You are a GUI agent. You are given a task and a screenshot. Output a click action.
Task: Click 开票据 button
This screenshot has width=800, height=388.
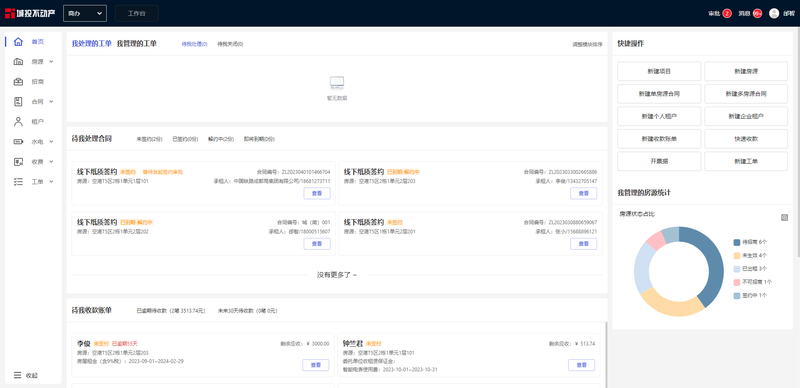point(659,161)
